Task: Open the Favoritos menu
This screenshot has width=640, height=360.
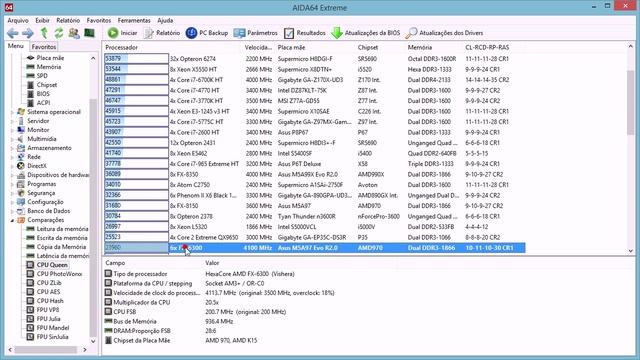Action: 99,20
